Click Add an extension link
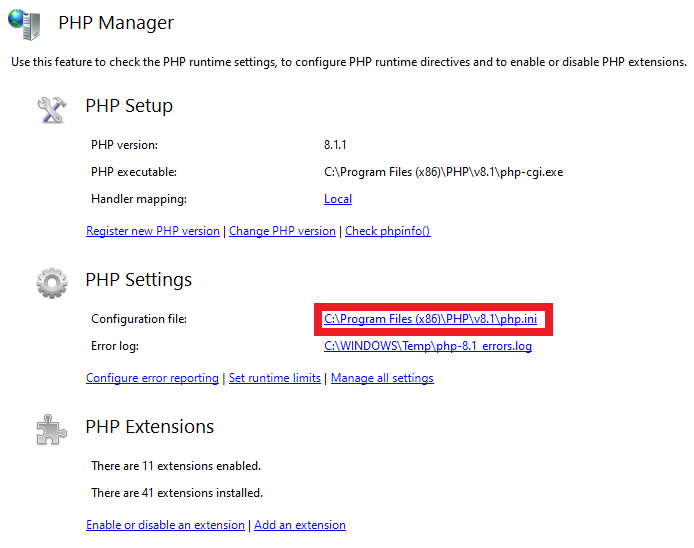 (300, 525)
